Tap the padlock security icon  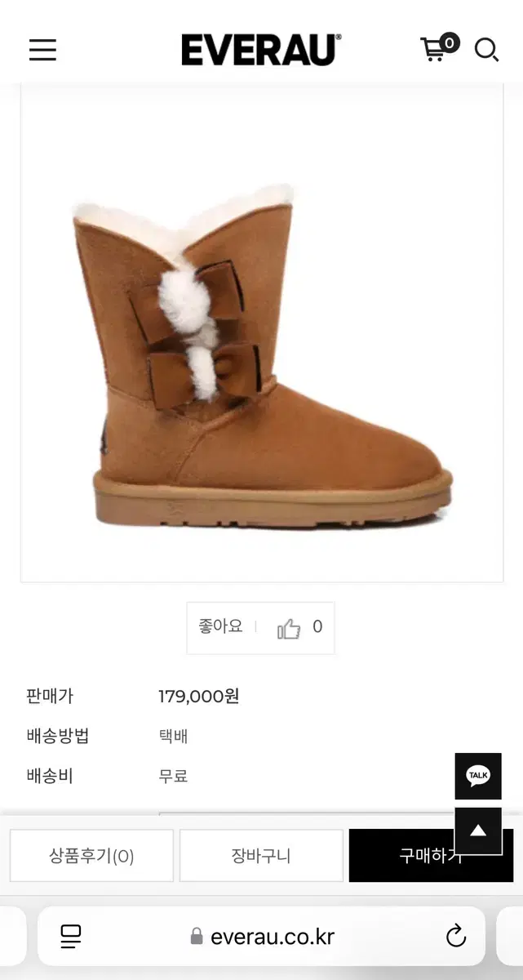click(196, 936)
